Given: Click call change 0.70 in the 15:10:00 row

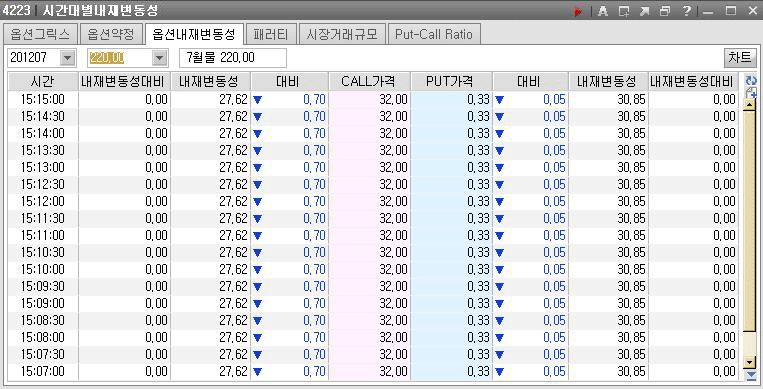Looking at the screenshot, I should 289,270.
